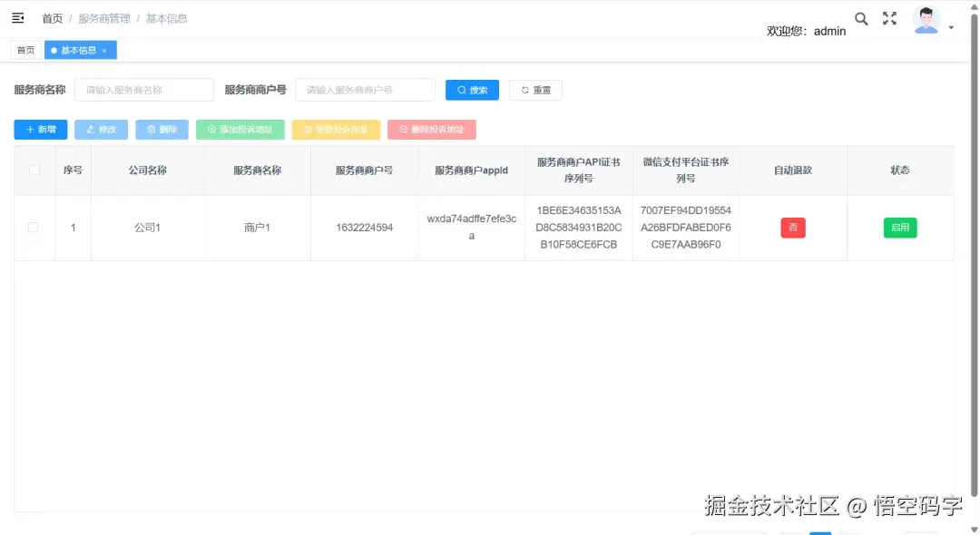Switch to the 首页 tab

(25, 50)
